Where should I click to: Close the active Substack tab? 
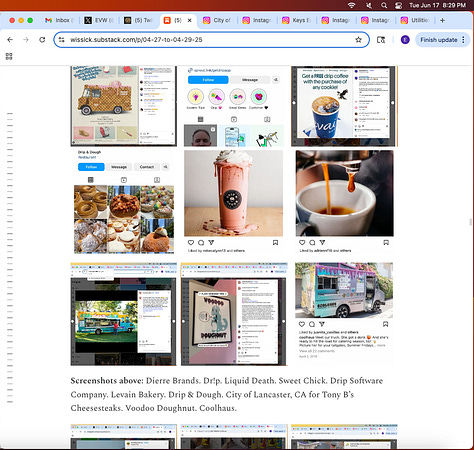189,20
